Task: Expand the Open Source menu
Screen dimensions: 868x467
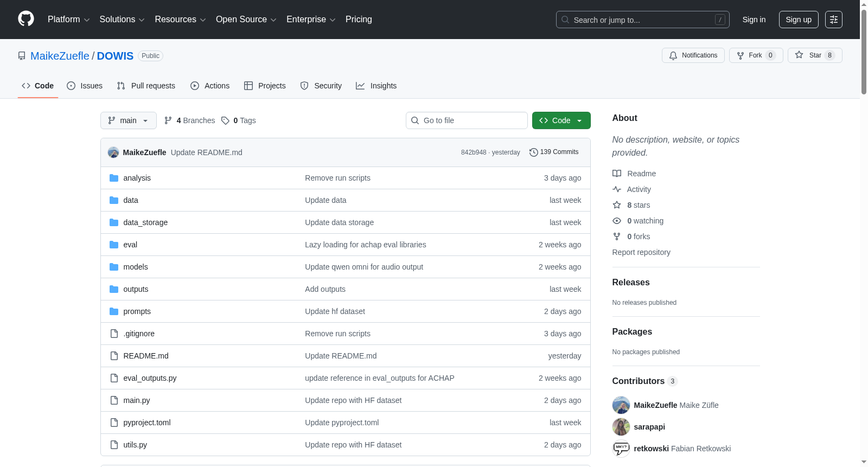Action: click(246, 20)
